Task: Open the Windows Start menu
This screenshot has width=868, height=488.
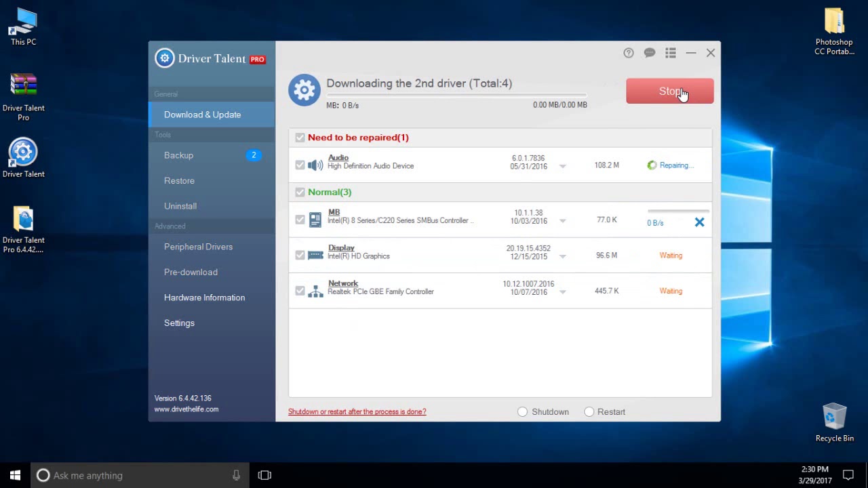Action: 15,475
